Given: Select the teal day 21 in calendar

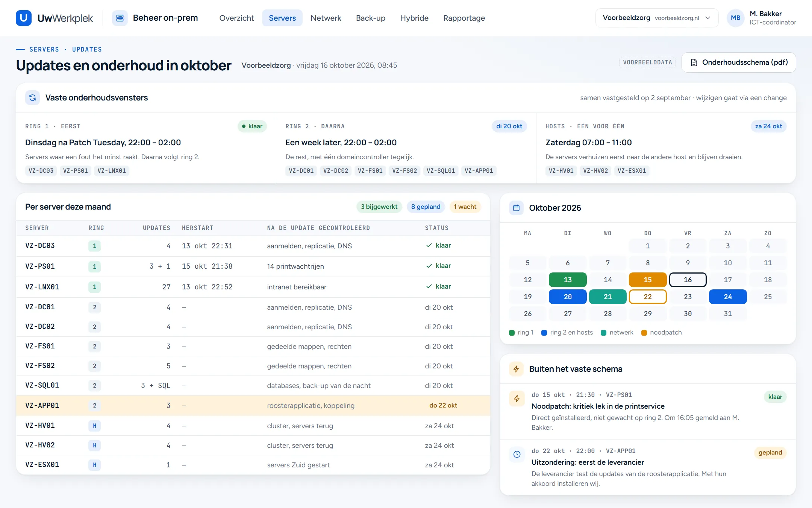Looking at the screenshot, I should pyautogui.click(x=607, y=297).
